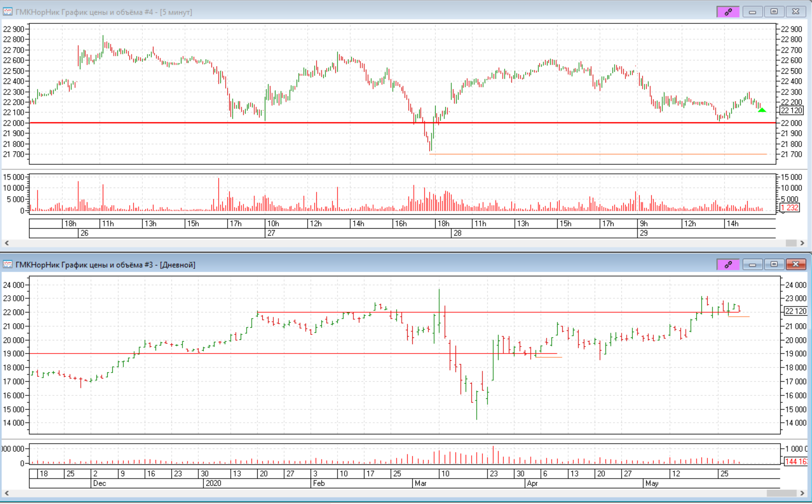Click the daily chart window title text
This screenshot has width=812, height=504.
point(105,265)
